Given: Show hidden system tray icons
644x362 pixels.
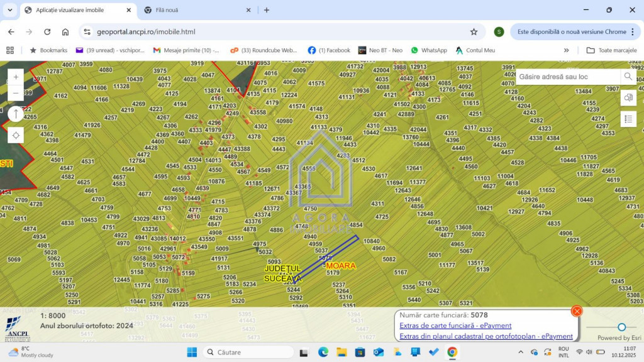Looking at the screenshot, I should point(520,352).
